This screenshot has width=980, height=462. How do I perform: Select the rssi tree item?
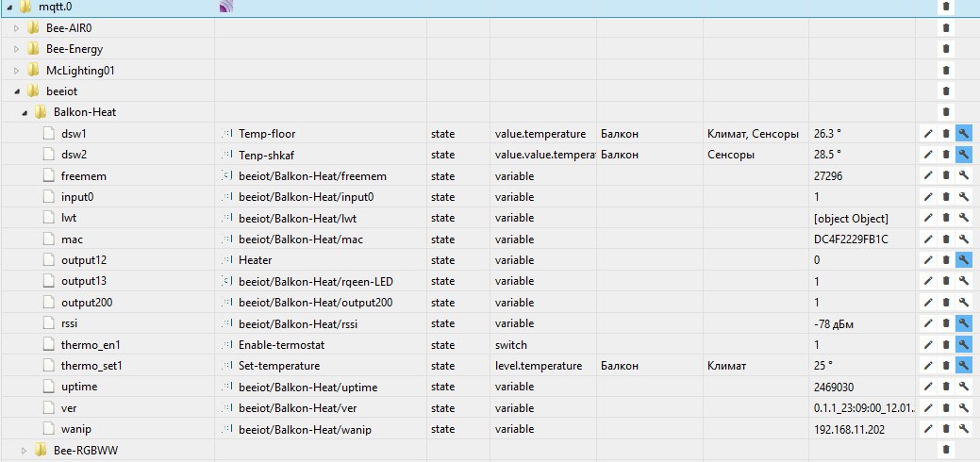coord(70,323)
